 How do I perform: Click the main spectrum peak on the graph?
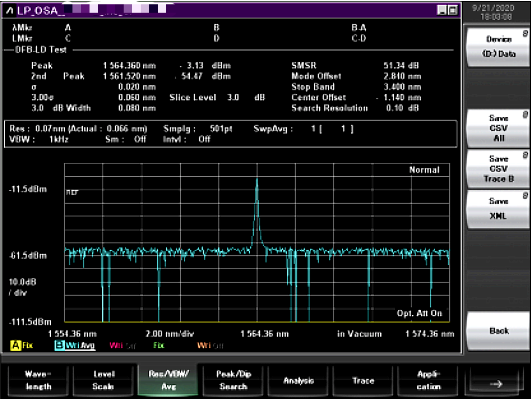[257, 180]
